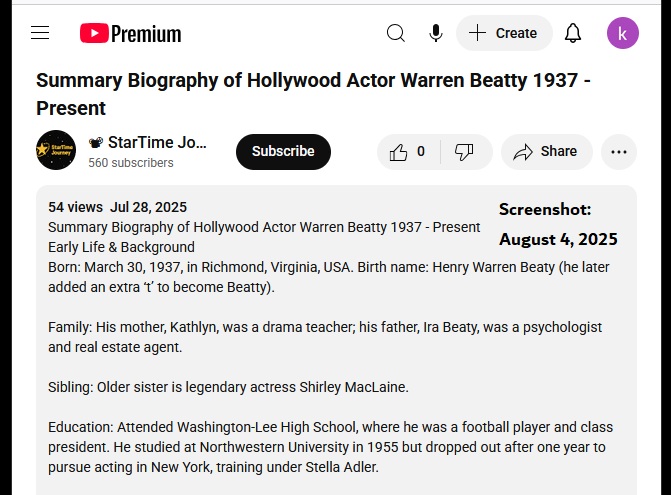Click the Create button
This screenshot has width=671, height=495.
(x=504, y=33)
